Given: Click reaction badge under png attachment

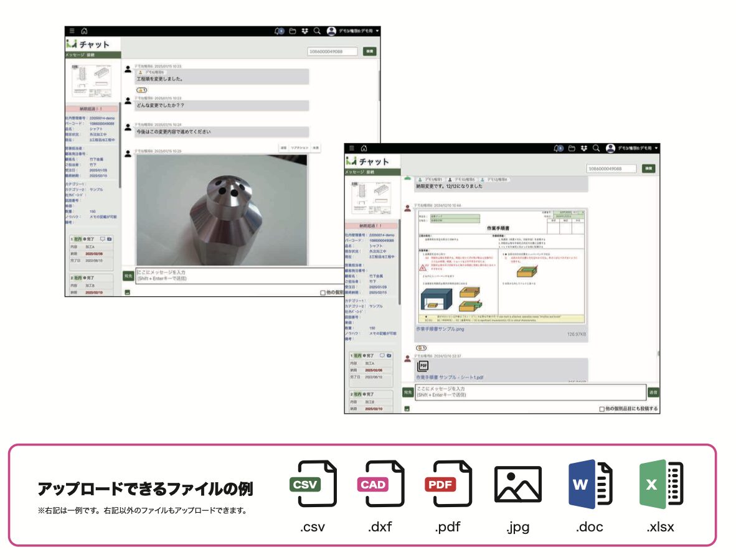Looking at the screenshot, I should point(422,348).
